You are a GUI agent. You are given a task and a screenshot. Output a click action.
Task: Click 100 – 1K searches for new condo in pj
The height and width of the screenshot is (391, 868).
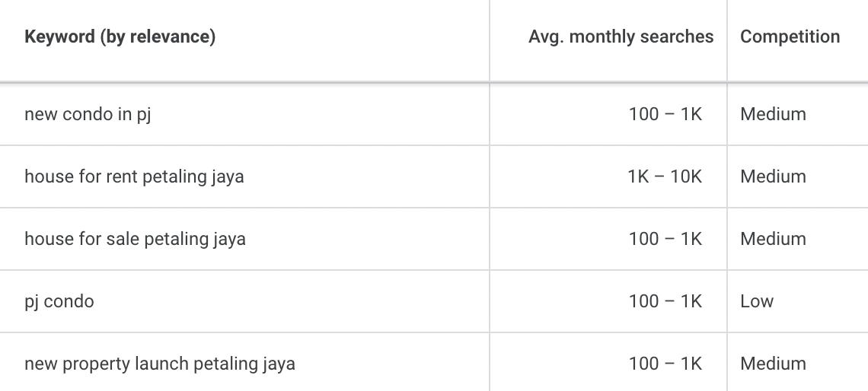(665, 114)
